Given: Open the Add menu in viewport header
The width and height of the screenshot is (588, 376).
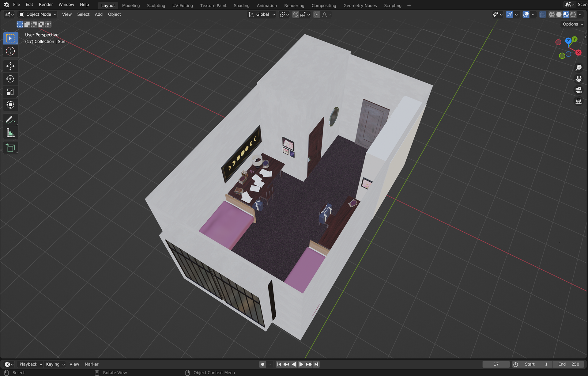Looking at the screenshot, I should click(x=99, y=14).
